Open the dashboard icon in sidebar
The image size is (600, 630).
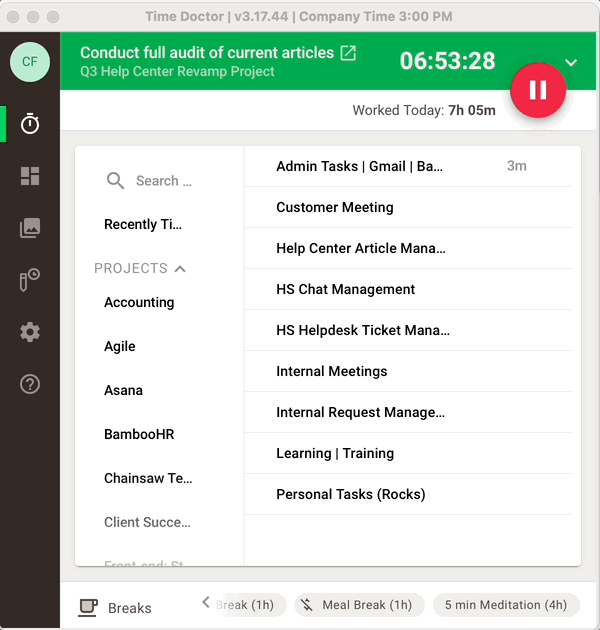pos(30,176)
